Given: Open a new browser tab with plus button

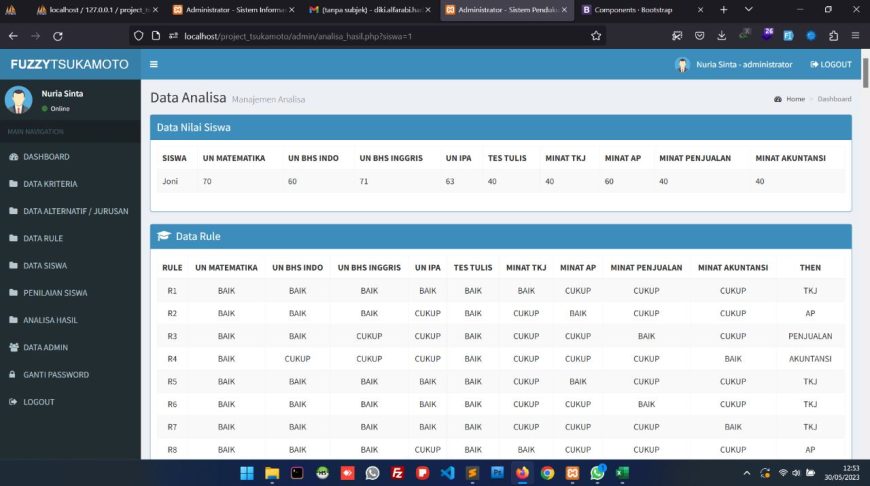Looking at the screenshot, I should coord(724,10).
